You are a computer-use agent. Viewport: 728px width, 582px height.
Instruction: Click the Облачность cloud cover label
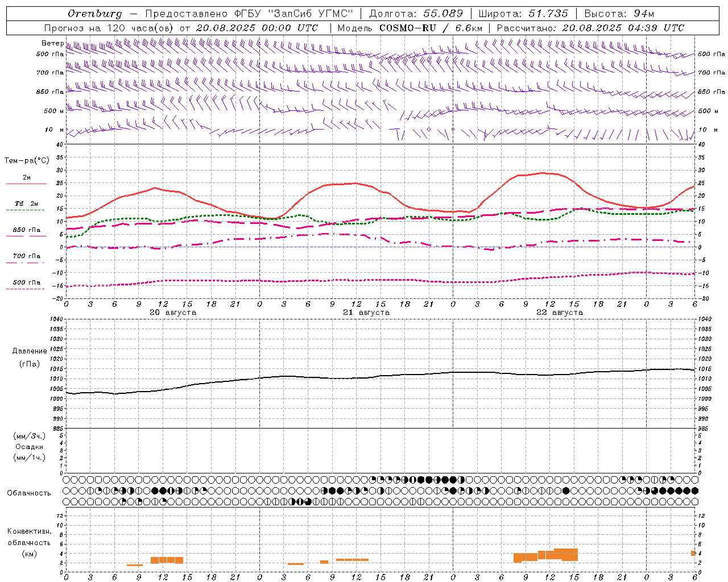[29, 493]
